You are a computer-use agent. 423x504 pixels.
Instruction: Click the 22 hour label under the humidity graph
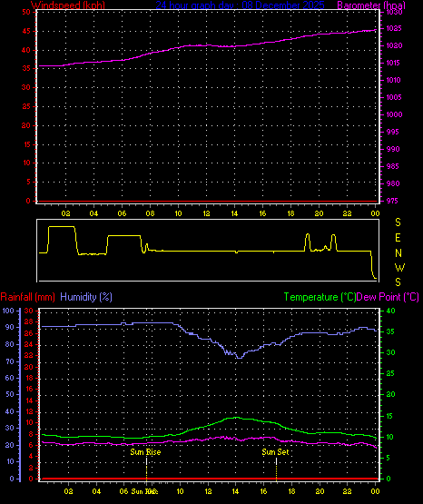click(347, 491)
